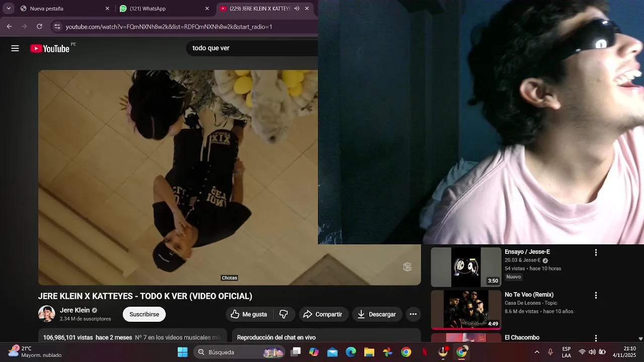Open Microsoft Edge from taskbar
The width and height of the screenshot is (644, 362).
tap(351, 352)
